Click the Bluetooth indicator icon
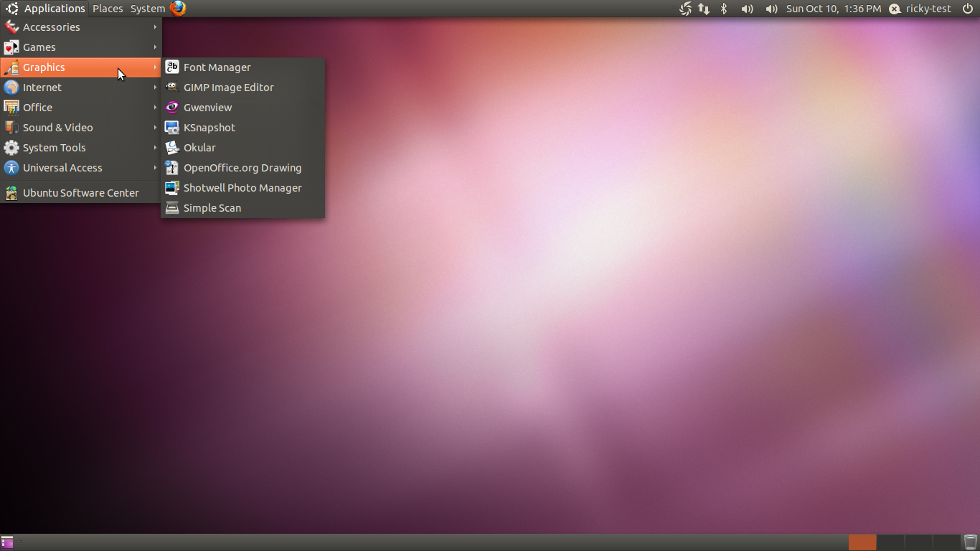This screenshot has width=980, height=551. pyautogui.click(x=724, y=9)
